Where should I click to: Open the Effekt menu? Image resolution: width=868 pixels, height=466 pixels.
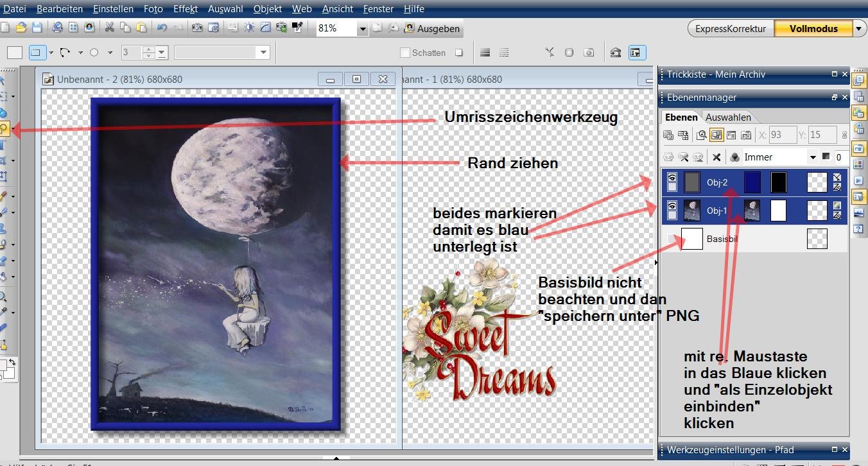[186, 9]
